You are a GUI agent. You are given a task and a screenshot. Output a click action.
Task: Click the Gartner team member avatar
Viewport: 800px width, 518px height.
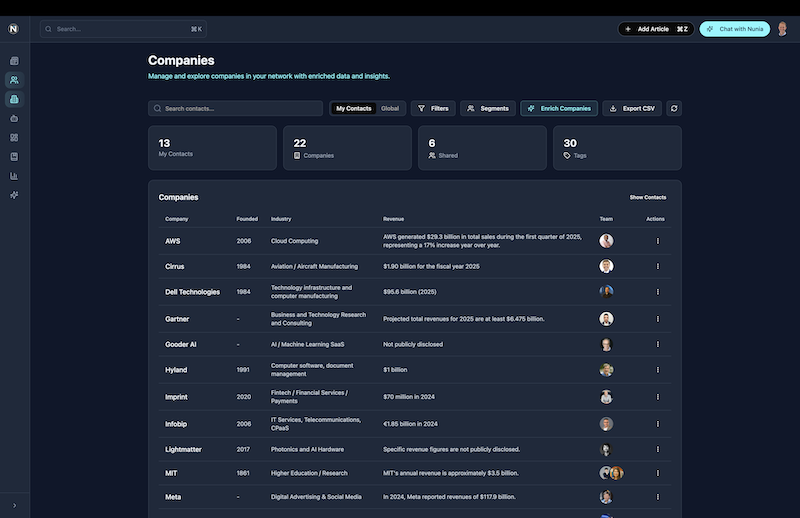606,319
